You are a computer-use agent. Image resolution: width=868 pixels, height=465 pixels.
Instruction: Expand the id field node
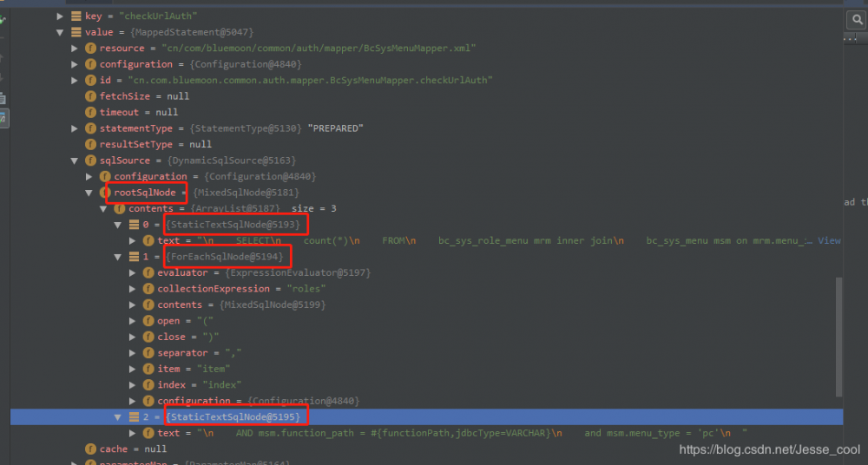tap(75, 81)
